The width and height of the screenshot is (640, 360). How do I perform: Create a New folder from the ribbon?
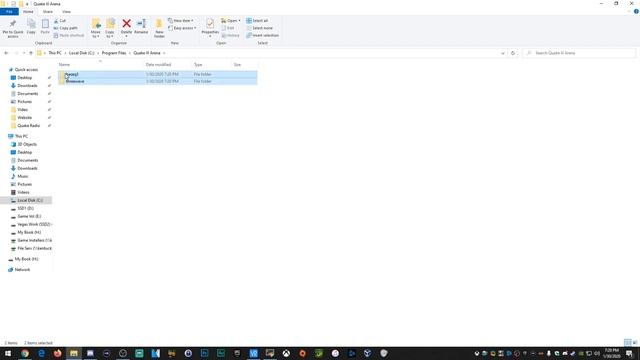159,29
